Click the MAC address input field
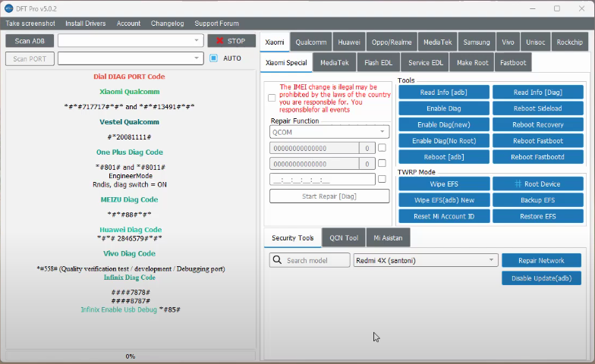 [x=323, y=180]
